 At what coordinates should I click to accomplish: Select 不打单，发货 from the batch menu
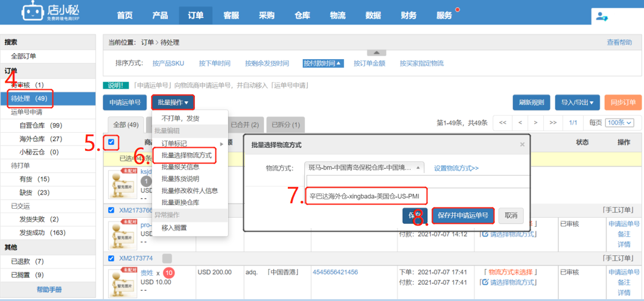tap(180, 118)
